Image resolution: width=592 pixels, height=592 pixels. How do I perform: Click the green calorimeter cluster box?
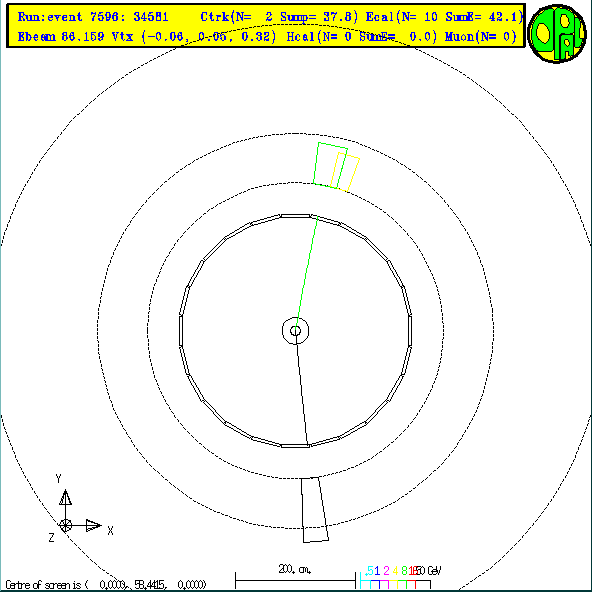tap(330, 165)
